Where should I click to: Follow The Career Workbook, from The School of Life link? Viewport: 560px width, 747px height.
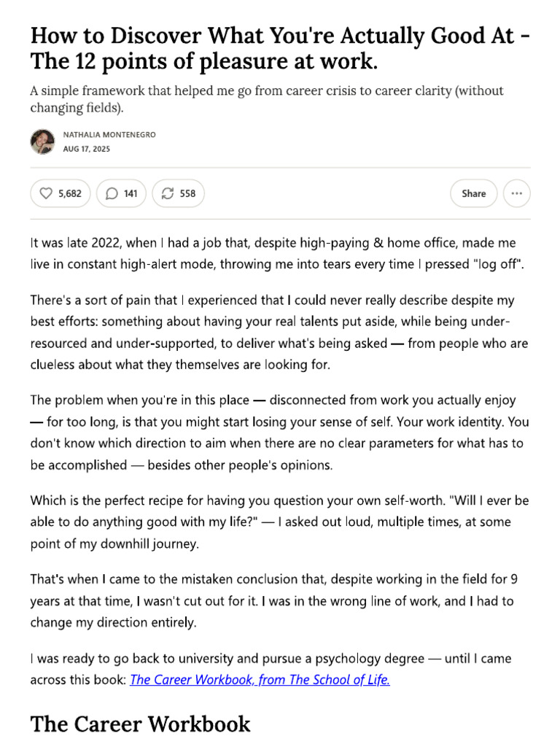click(260, 680)
